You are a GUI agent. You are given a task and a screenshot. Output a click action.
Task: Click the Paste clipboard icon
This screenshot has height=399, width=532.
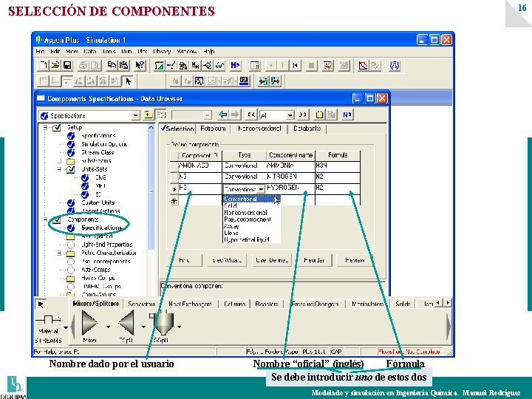pos(124,65)
